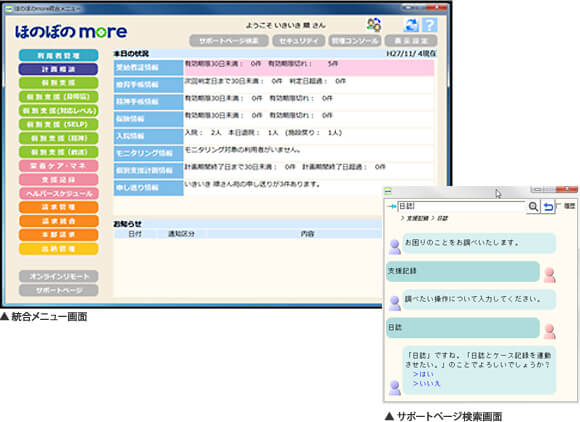Image resolution: width=580 pixels, height=422 pixels.
Task: Select 計画相談 in the side menu
Action: pyautogui.click(x=58, y=69)
